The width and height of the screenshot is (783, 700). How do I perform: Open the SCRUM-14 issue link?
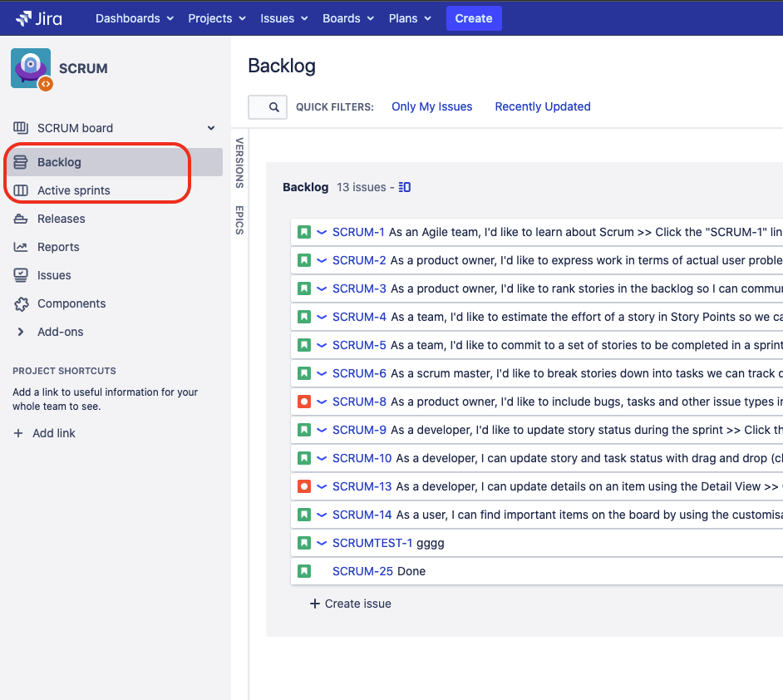362,515
